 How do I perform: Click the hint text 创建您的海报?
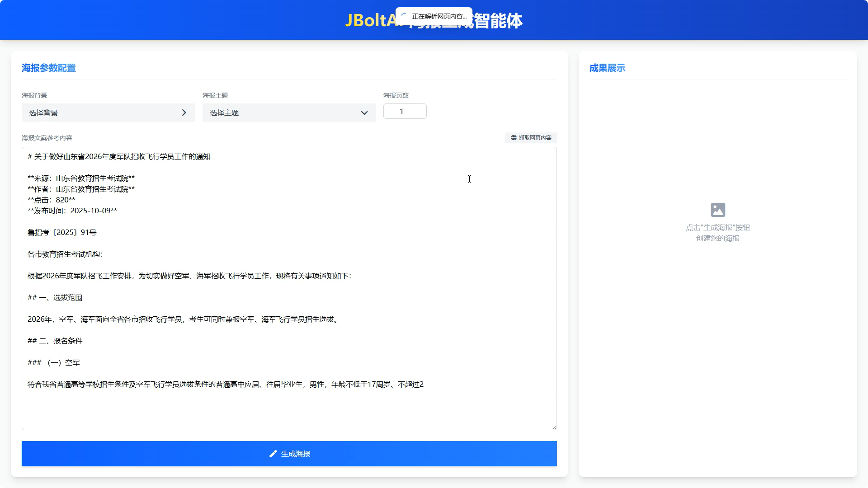[x=718, y=238]
